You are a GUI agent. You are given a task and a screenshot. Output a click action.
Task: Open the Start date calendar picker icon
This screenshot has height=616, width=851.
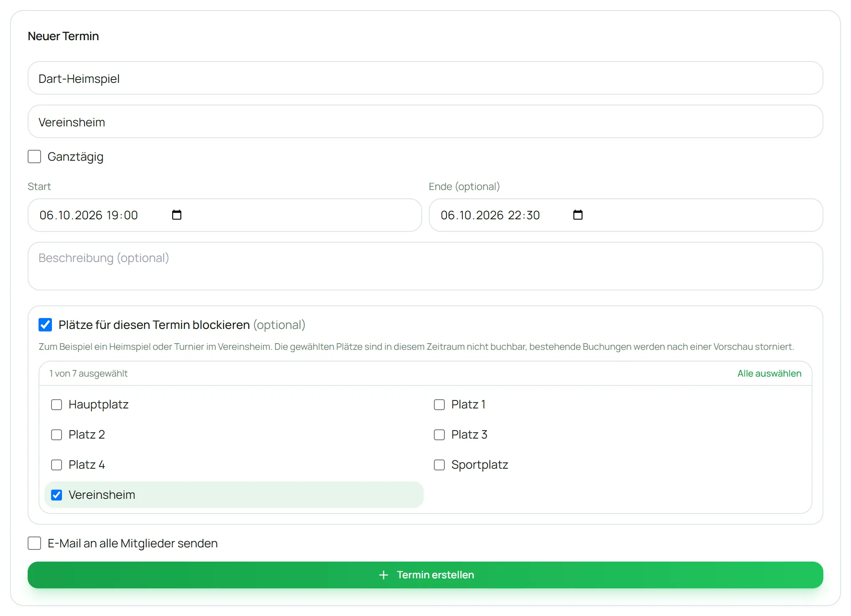click(x=177, y=215)
